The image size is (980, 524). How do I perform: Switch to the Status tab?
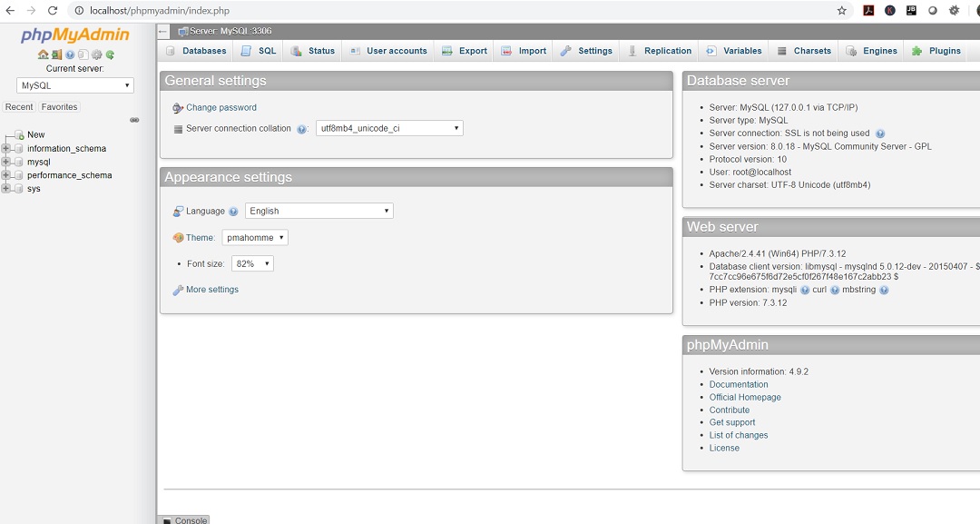pyautogui.click(x=313, y=51)
